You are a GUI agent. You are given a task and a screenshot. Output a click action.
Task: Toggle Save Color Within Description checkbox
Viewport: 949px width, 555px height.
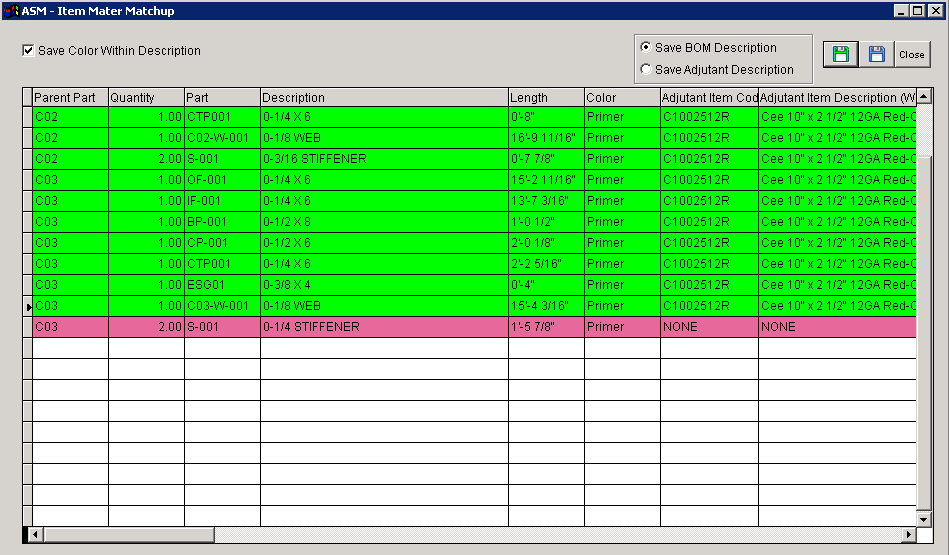click(29, 51)
